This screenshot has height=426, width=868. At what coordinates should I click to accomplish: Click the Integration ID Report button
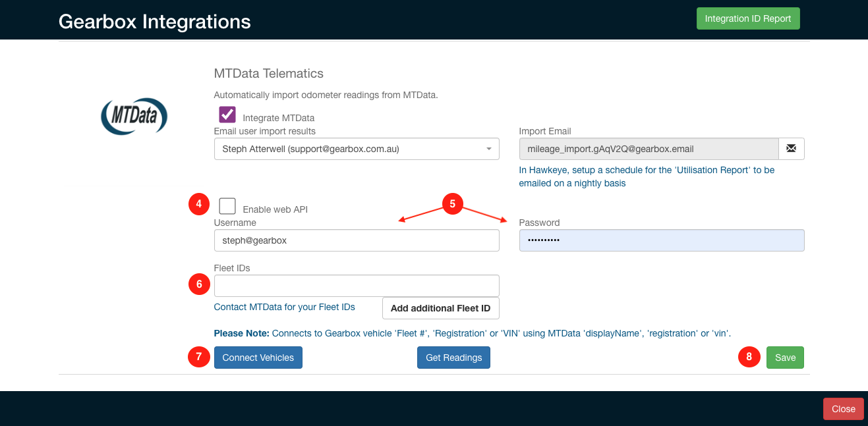pos(748,18)
